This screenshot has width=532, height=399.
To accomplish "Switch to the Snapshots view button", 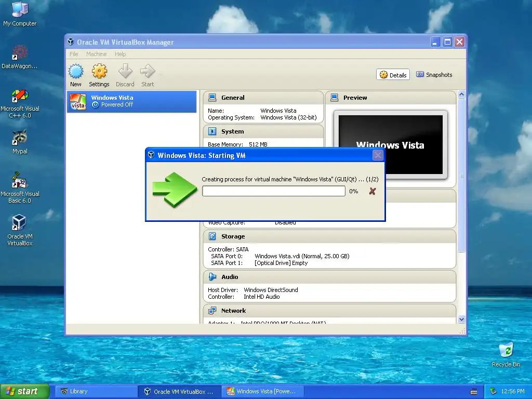I will [x=434, y=75].
